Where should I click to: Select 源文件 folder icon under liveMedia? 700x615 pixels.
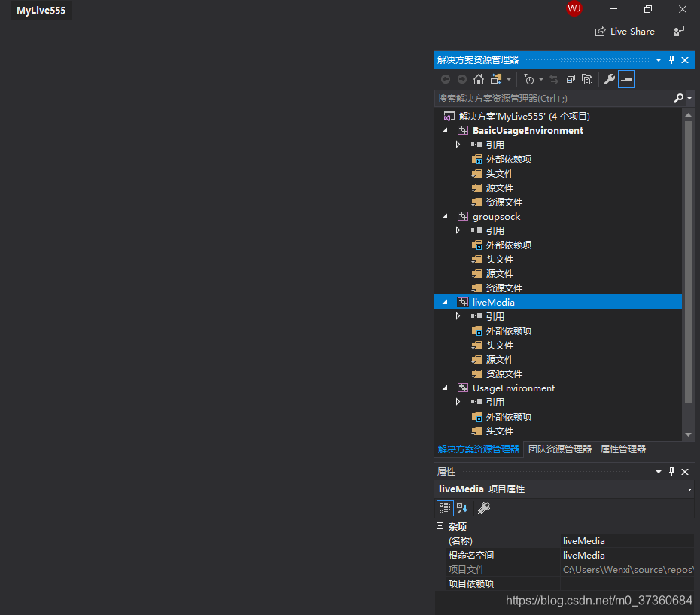(476, 360)
